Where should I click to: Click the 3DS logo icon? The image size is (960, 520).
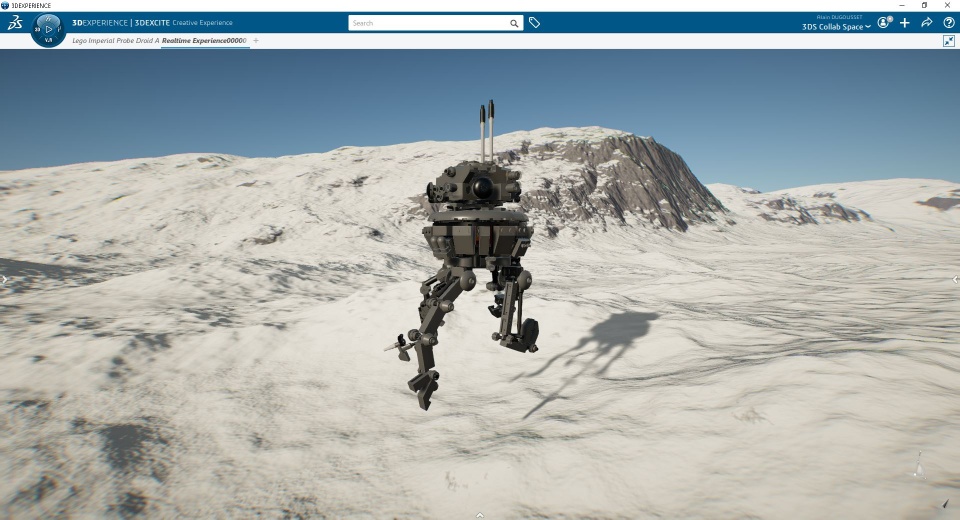coord(15,23)
